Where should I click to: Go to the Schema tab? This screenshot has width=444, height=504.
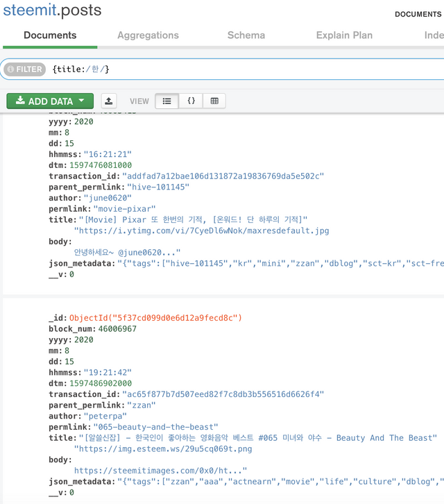[x=246, y=35]
